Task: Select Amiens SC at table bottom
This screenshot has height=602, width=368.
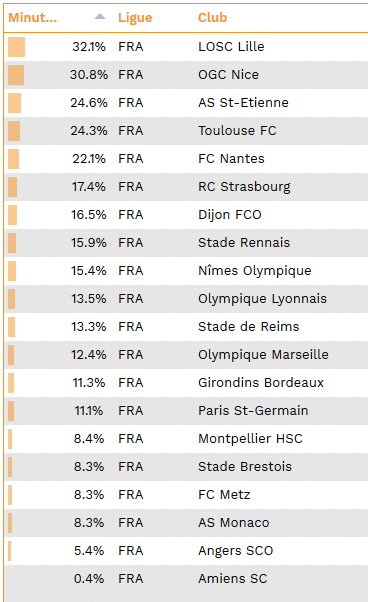Action: tap(233, 579)
